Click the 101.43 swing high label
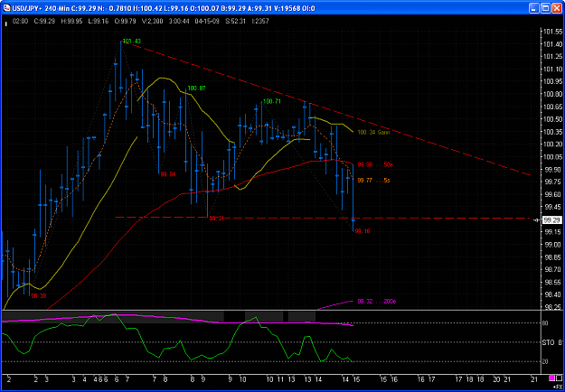Screen dimensions: 565x392 pos(131,41)
